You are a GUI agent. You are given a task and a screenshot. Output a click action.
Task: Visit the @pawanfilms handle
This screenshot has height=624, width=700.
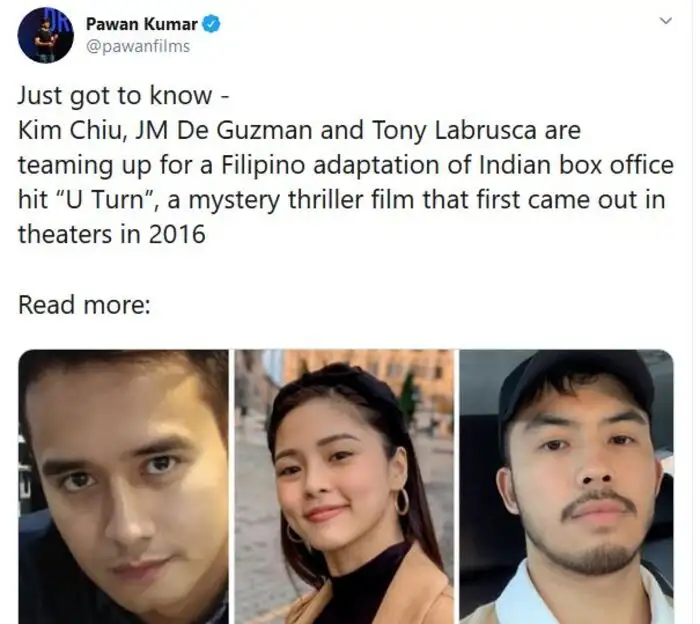point(138,46)
